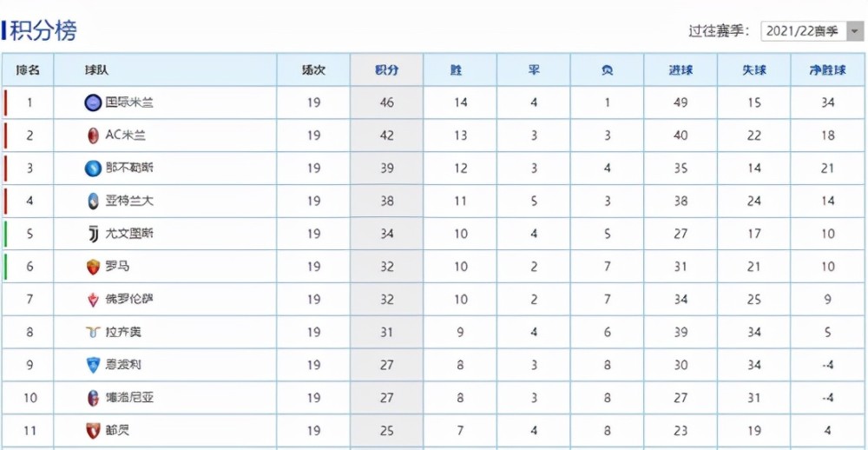Sort table by 失球 column header

pyautogui.click(x=754, y=70)
